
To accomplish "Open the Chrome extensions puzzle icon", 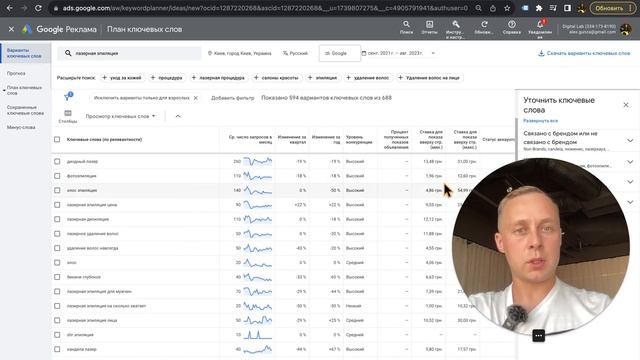I will pos(539,8).
